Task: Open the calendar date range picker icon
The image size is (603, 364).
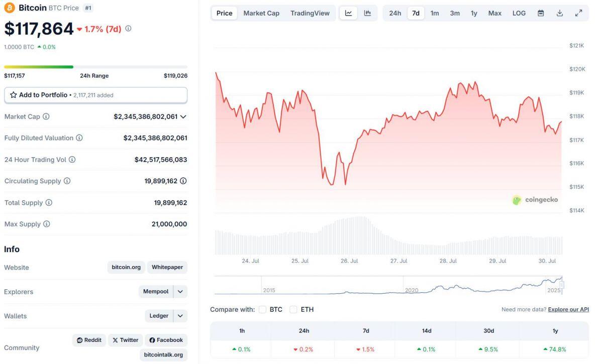Action: [540, 13]
